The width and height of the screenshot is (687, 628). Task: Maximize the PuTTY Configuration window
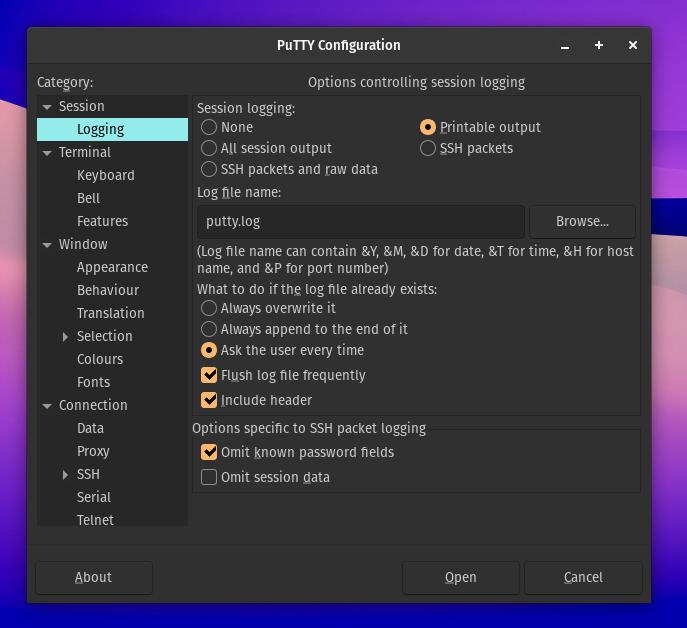click(599, 45)
